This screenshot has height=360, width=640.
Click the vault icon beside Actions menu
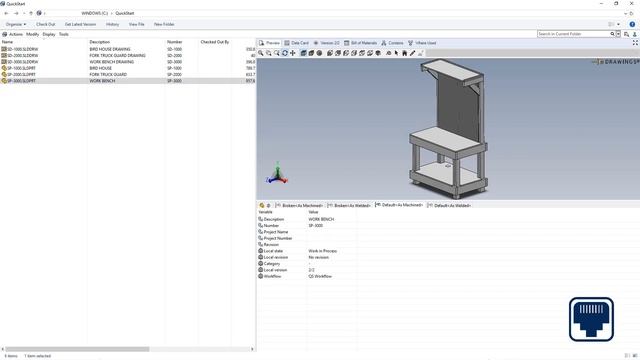4,34
